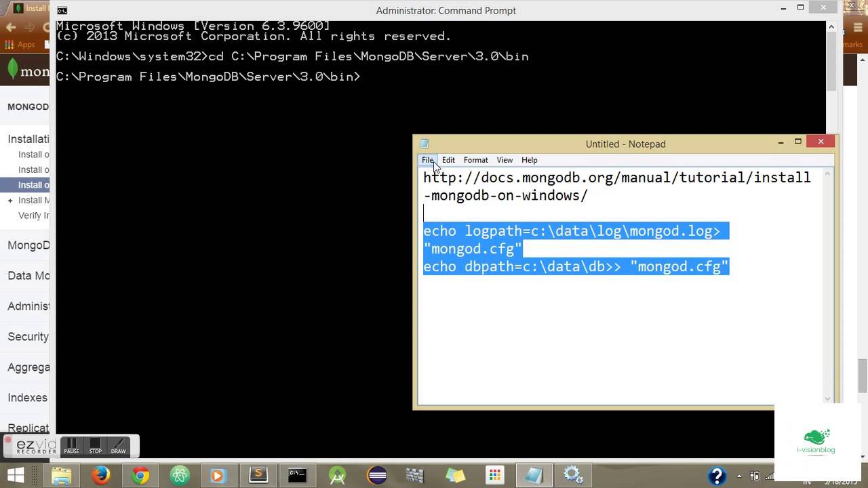Image resolution: width=868 pixels, height=488 pixels.
Task: Switch to Command Prompt in the taskbar
Action: click(x=297, y=475)
